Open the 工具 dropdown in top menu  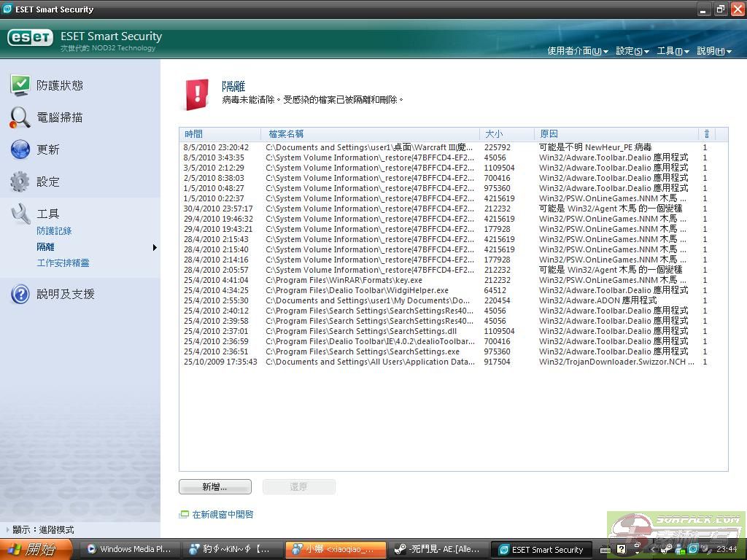click(673, 51)
